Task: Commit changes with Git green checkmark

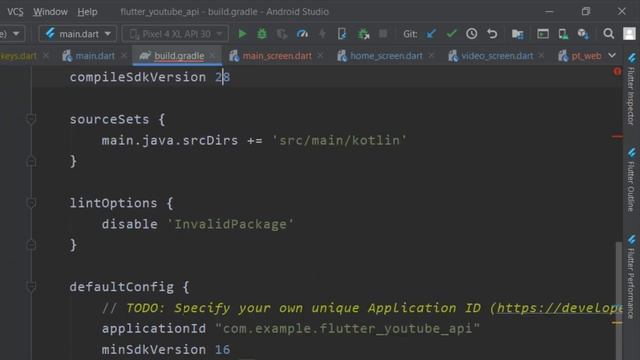Action: (x=451, y=34)
